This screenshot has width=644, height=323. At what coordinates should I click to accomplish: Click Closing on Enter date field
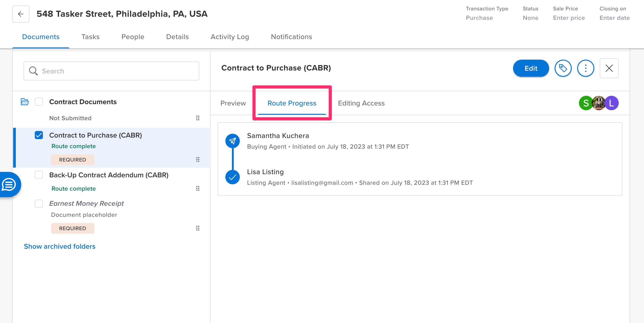point(614,18)
